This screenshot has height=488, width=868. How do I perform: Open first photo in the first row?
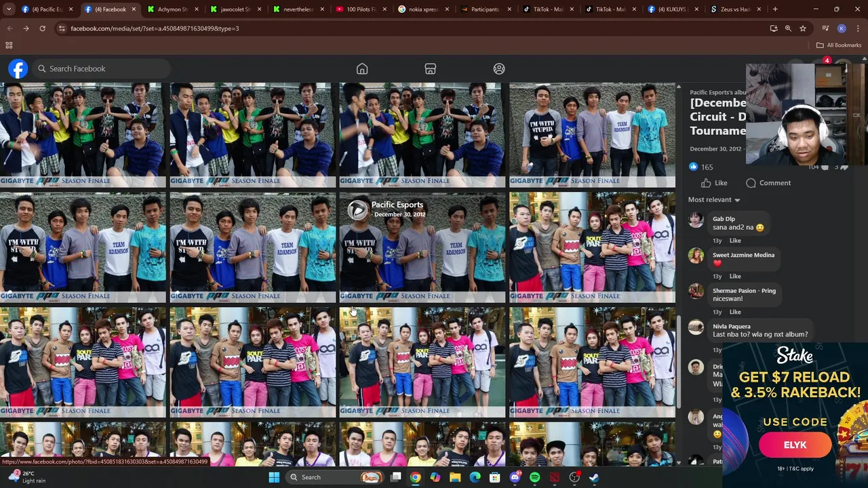pos(83,135)
